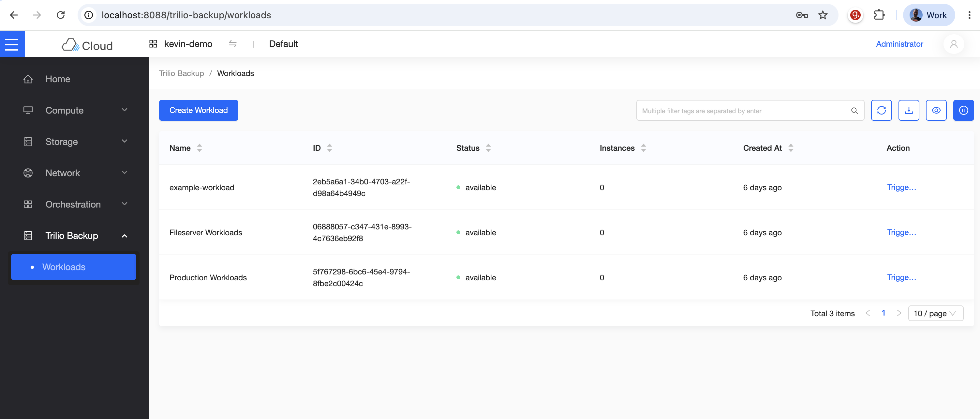Click the previous page arrow

pyautogui.click(x=868, y=313)
